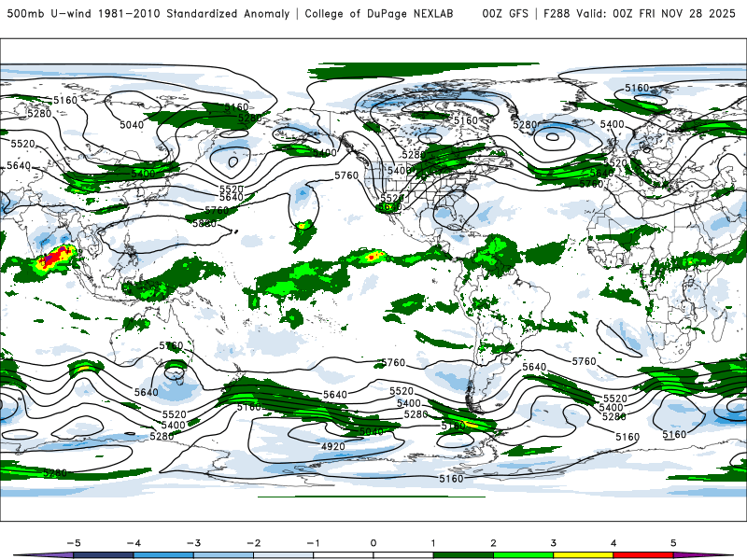Click the '500mb U-wind 1981-2010 Standardized Anomaly' title
Viewport: 747px width, 560px height.
(x=148, y=13)
